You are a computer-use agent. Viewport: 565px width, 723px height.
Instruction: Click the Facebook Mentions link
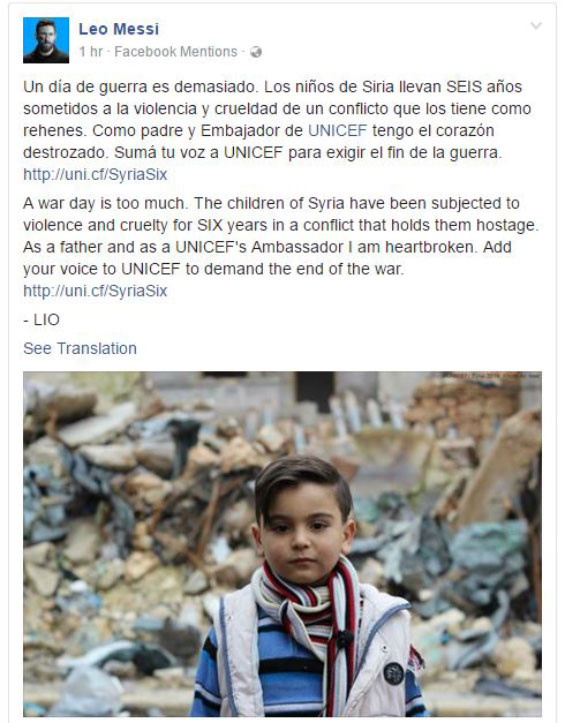(176, 52)
